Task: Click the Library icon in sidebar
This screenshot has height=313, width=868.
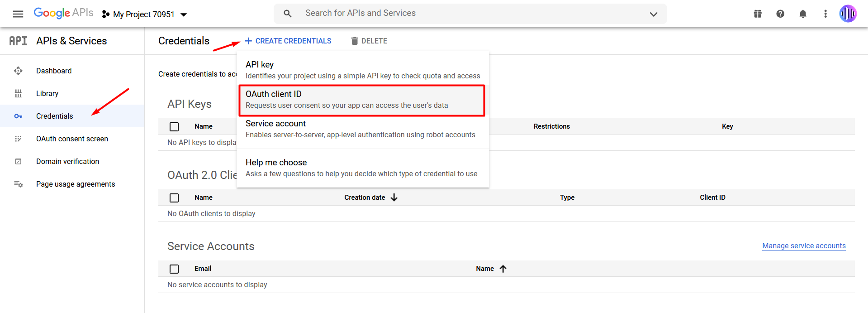Action: (x=18, y=93)
